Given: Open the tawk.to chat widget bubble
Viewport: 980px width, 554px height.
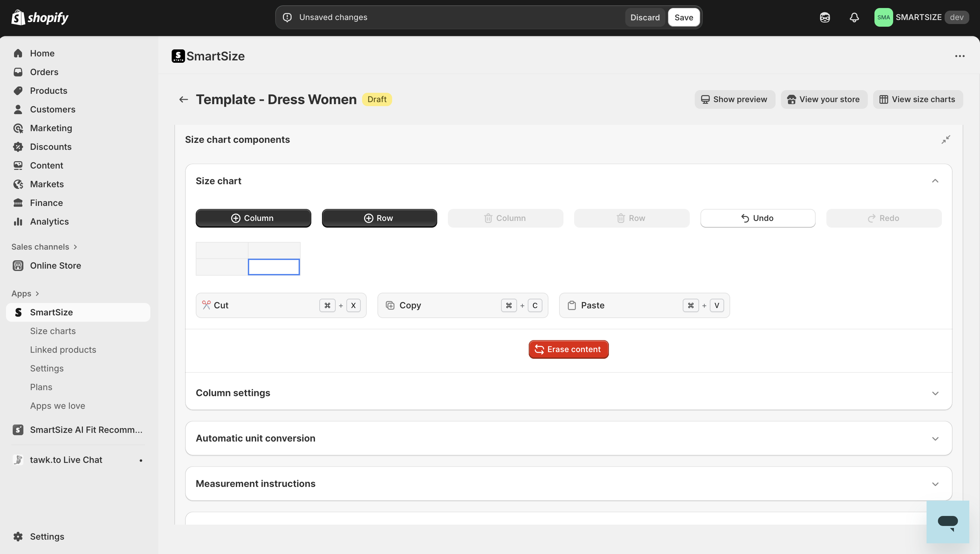Looking at the screenshot, I should pyautogui.click(x=947, y=522).
